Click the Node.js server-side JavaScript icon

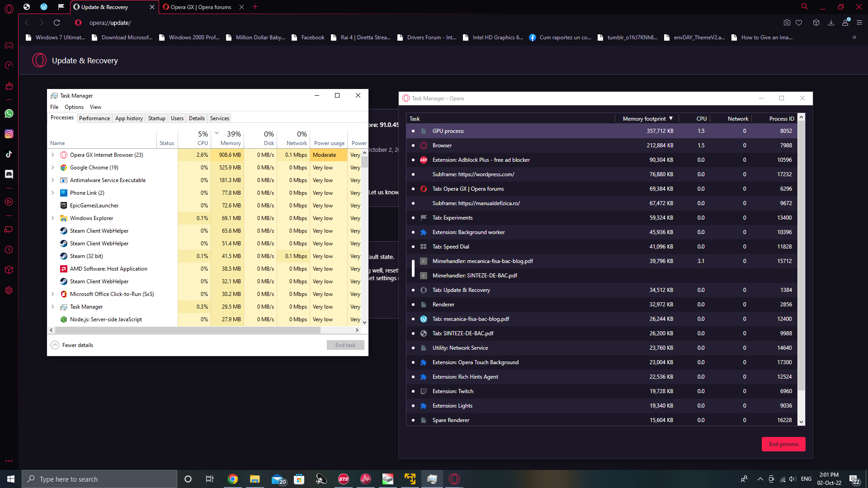coord(64,319)
